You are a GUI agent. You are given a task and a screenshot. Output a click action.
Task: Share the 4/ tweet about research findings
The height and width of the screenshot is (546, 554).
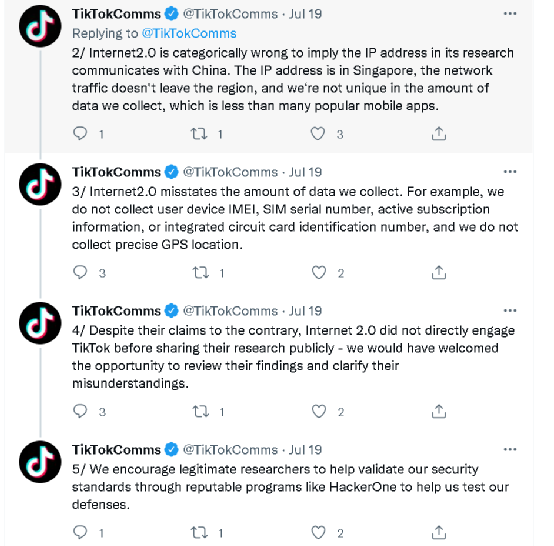click(439, 411)
